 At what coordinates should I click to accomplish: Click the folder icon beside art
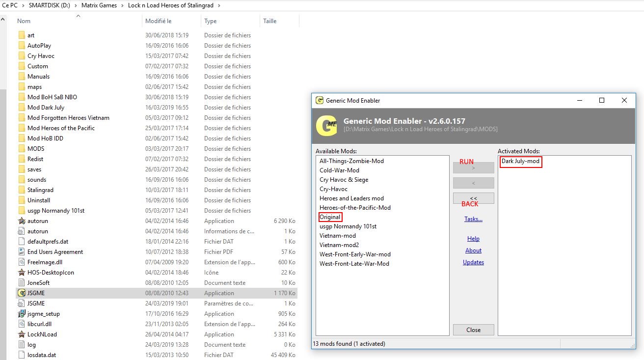21,35
